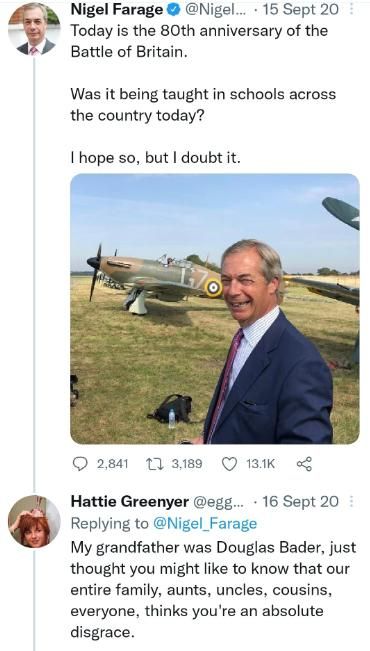370x651 pixels.
Task: Click the Nigel Farage display name
Action: coord(117,9)
